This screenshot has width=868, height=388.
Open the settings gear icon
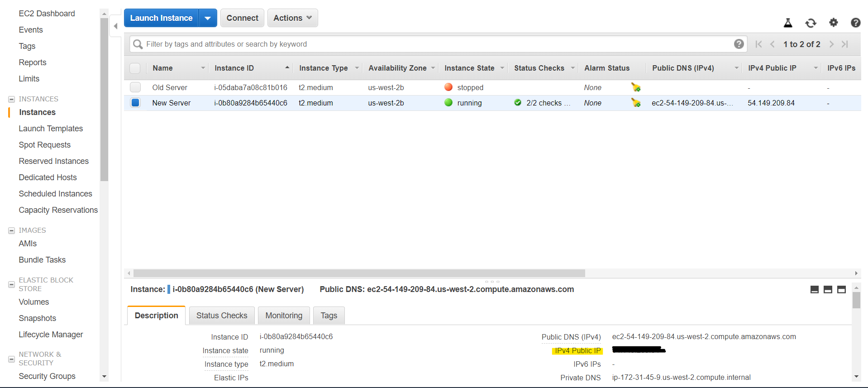[833, 22]
